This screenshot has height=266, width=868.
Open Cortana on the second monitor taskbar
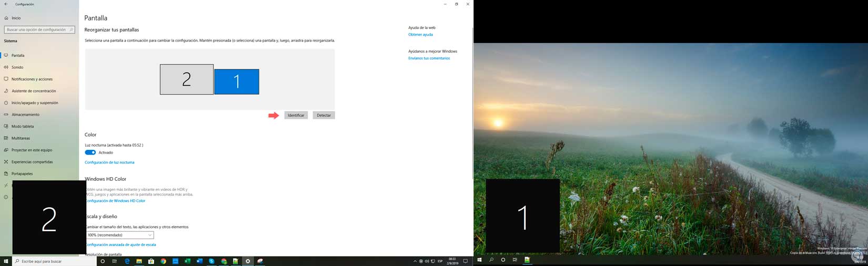(503, 260)
